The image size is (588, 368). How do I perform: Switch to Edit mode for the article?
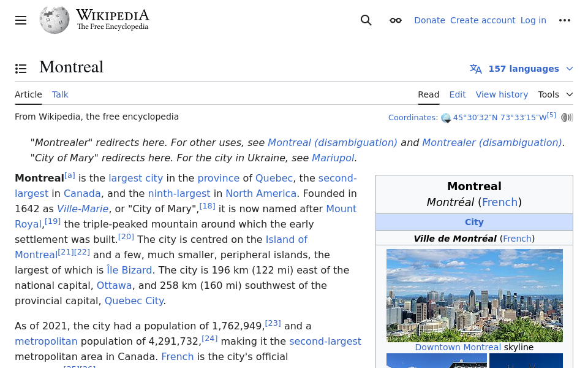tap(458, 94)
